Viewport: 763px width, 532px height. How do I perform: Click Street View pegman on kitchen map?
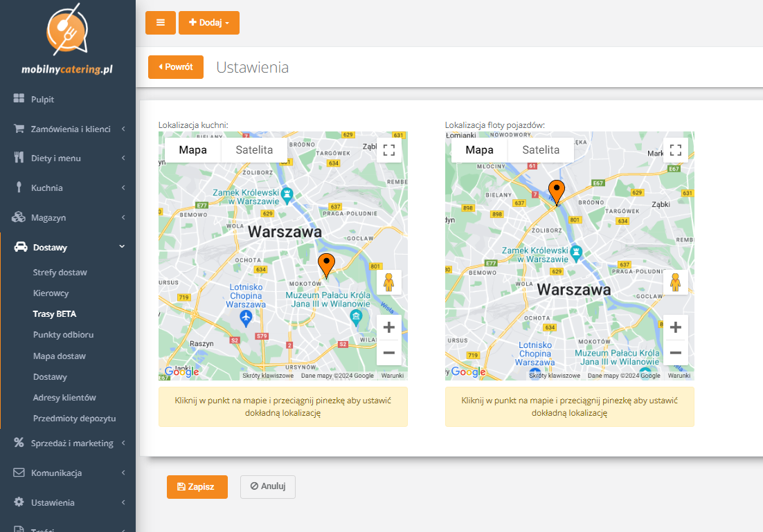pyautogui.click(x=389, y=282)
